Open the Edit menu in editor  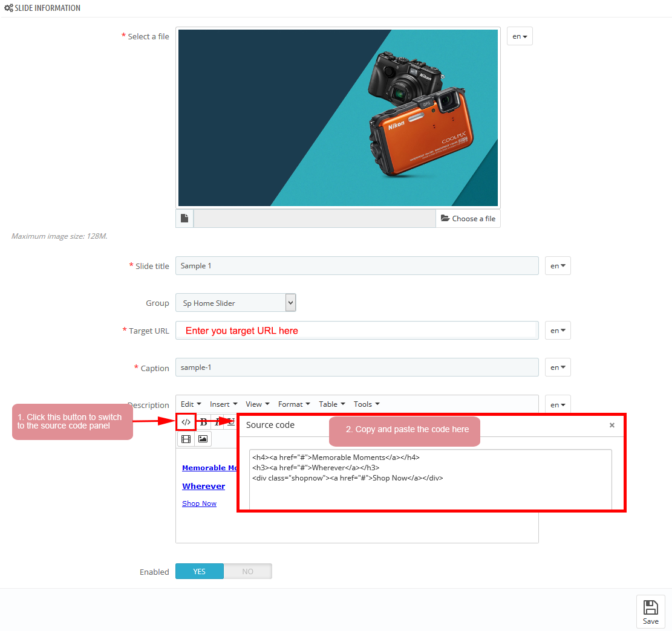[191, 404]
